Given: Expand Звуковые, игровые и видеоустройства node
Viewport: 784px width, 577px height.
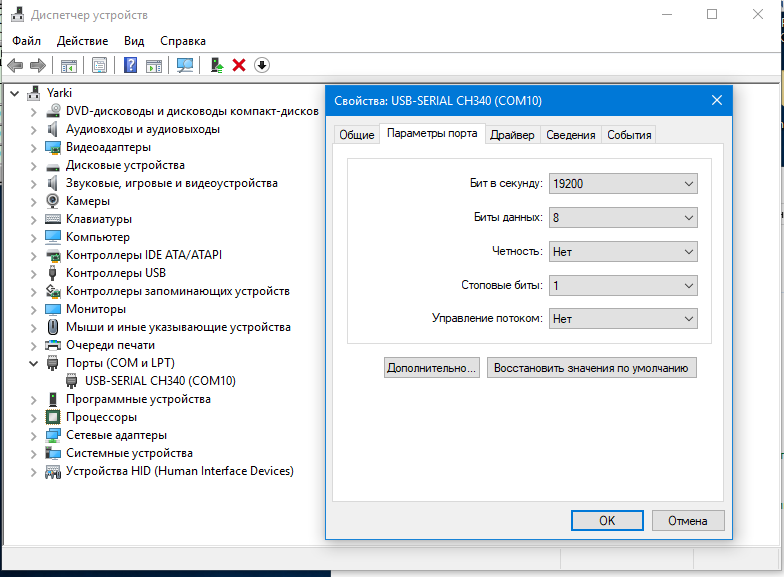Looking at the screenshot, I should (34, 183).
